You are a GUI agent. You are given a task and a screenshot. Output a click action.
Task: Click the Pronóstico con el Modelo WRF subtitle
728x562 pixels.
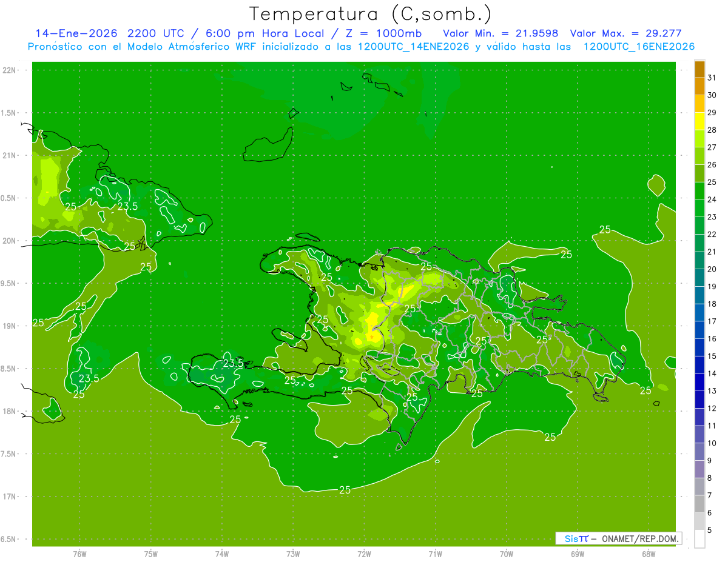pos(361,47)
